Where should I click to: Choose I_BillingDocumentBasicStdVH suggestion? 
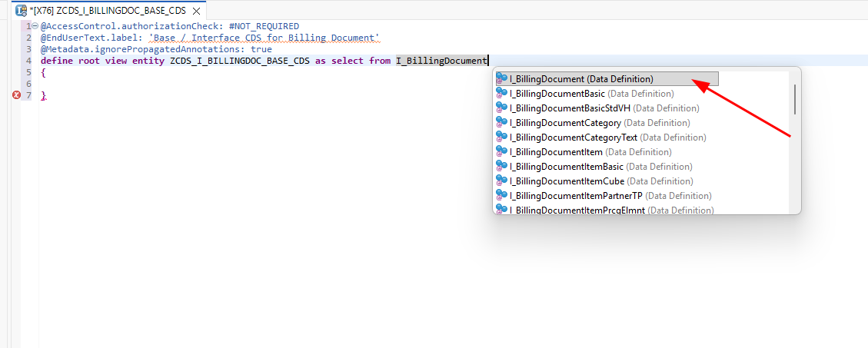[x=604, y=108]
